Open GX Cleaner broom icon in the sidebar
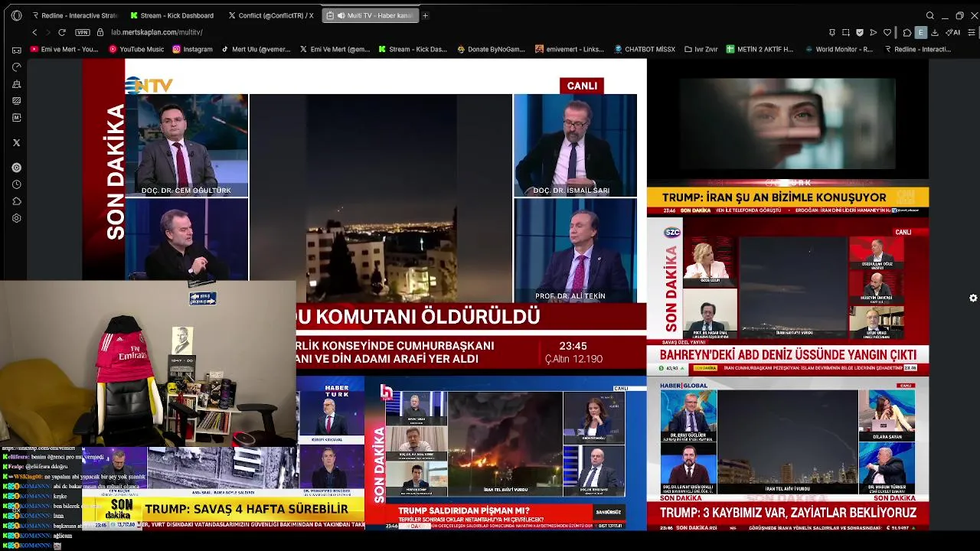Screen dimensions: 980x551 17,84
